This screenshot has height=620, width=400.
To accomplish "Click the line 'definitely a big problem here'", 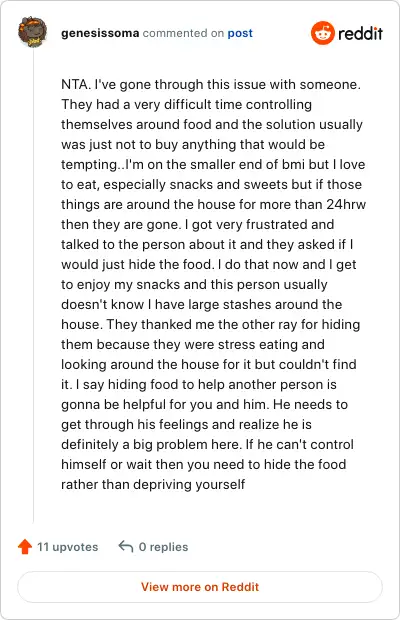I will pos(207,444).
